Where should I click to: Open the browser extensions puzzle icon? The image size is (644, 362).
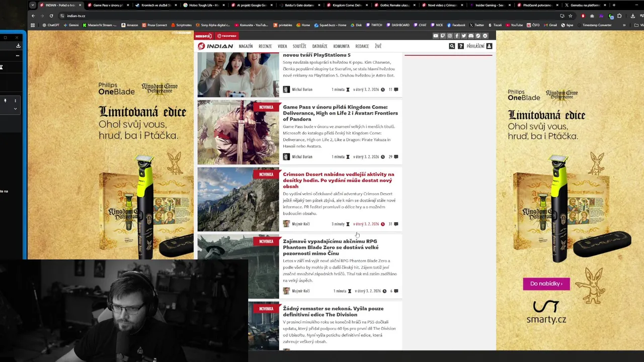[619, 16]
